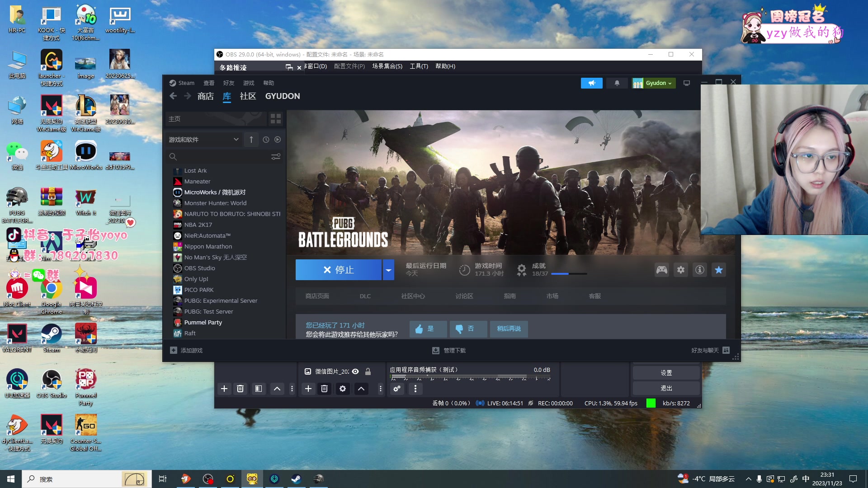Open audio mixer three-dot menu
868x488 pixels.
(415, 389)
